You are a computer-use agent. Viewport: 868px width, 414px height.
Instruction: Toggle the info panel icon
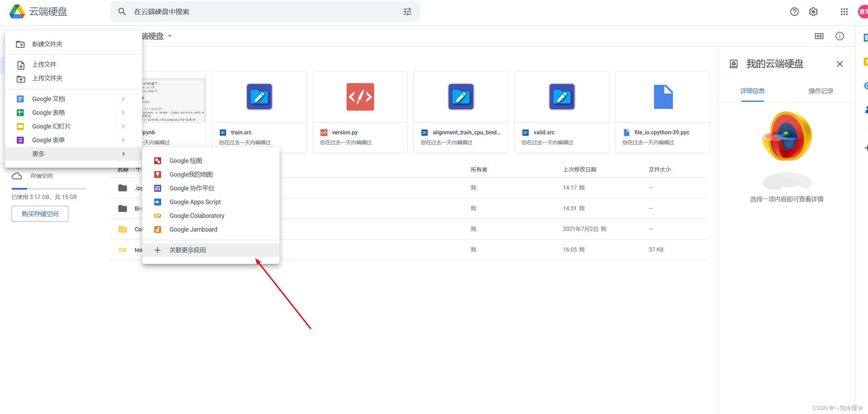coord(839,36)
